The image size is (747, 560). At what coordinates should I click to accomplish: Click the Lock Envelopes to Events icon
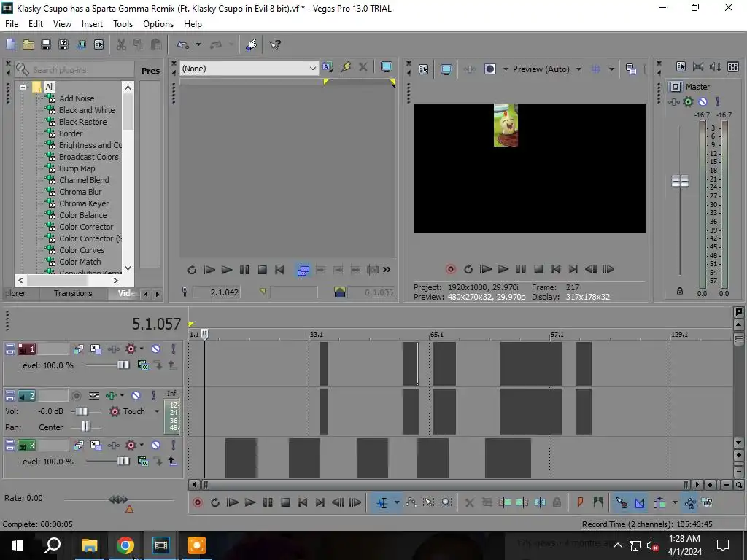click(x=690, y=502)
